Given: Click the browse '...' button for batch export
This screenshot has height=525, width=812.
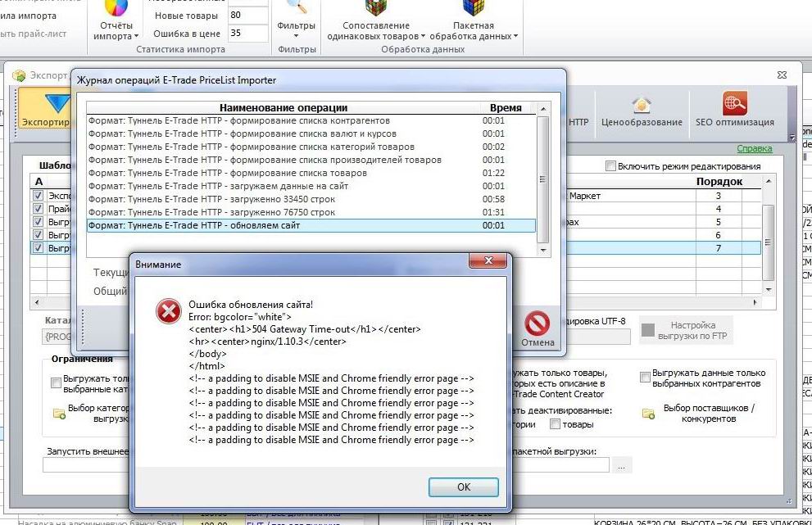Looking at the screenshot, I should click(x=621, y=465).
